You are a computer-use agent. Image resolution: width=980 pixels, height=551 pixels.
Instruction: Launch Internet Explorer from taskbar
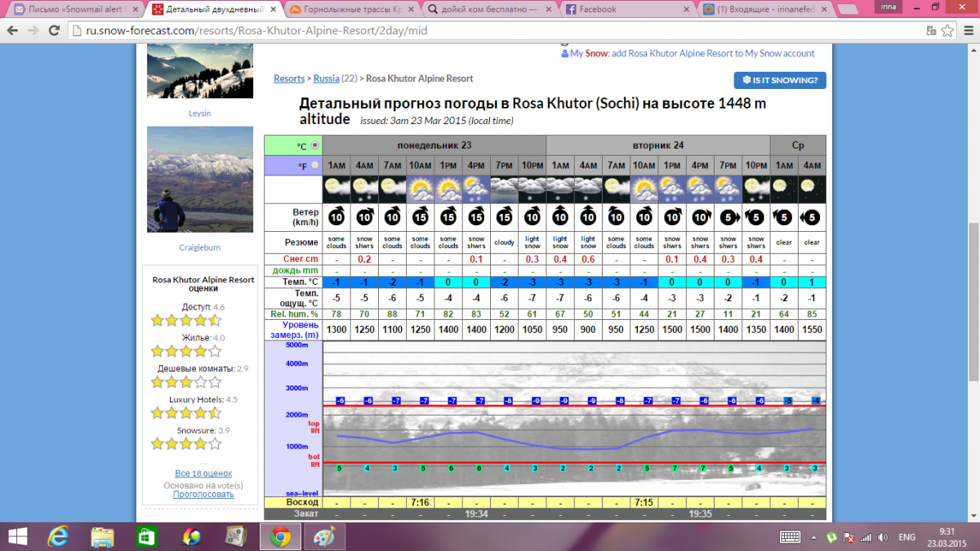[60, 536]
